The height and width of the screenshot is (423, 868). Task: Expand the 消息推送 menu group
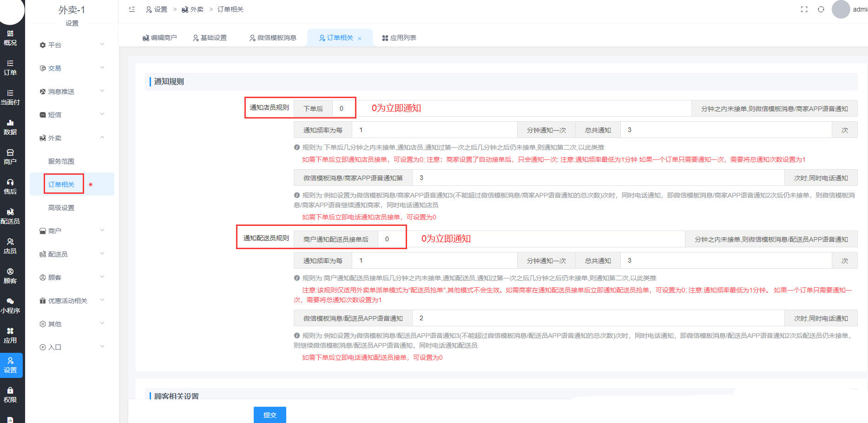72,92
